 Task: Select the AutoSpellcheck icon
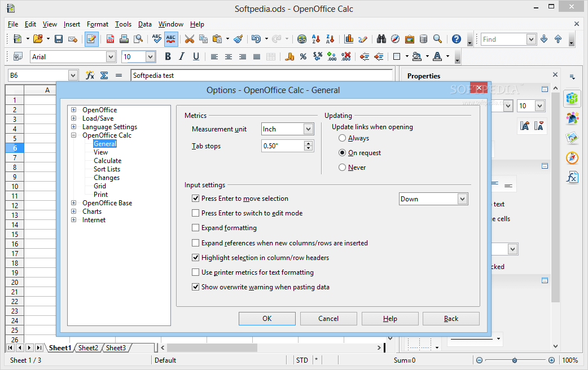[x=171, y=39]
